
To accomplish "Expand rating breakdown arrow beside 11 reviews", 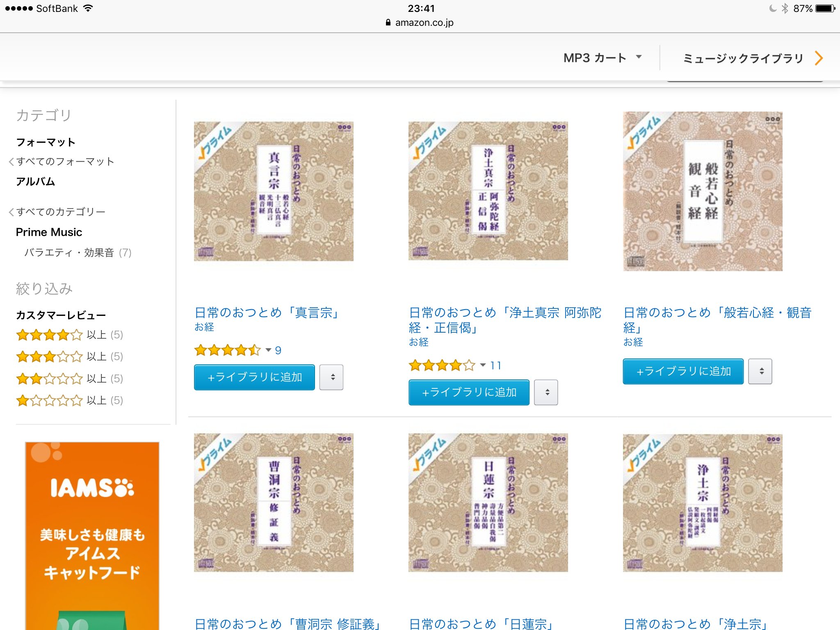I will click(483, 365).
